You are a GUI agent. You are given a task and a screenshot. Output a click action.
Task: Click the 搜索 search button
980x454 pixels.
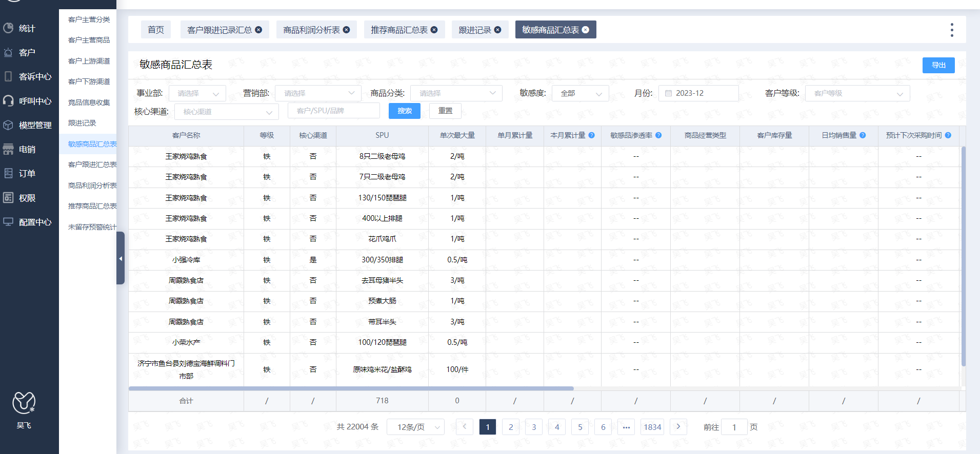[x=405, y=111]
